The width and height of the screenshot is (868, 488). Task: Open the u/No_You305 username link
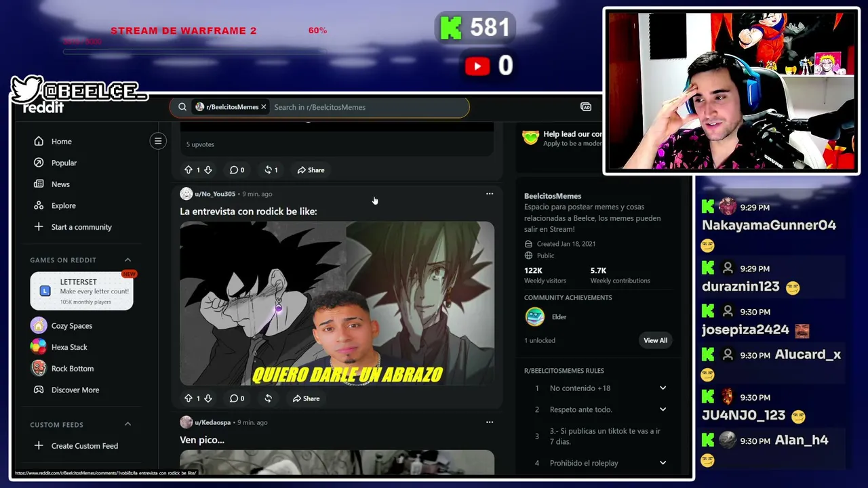215,194
